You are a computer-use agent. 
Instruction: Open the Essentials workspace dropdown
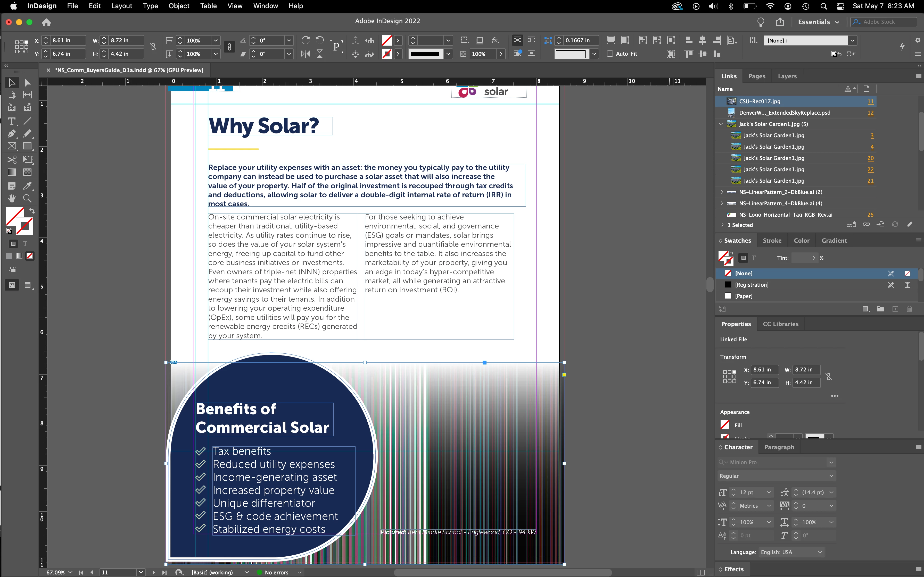coord(819,22)
